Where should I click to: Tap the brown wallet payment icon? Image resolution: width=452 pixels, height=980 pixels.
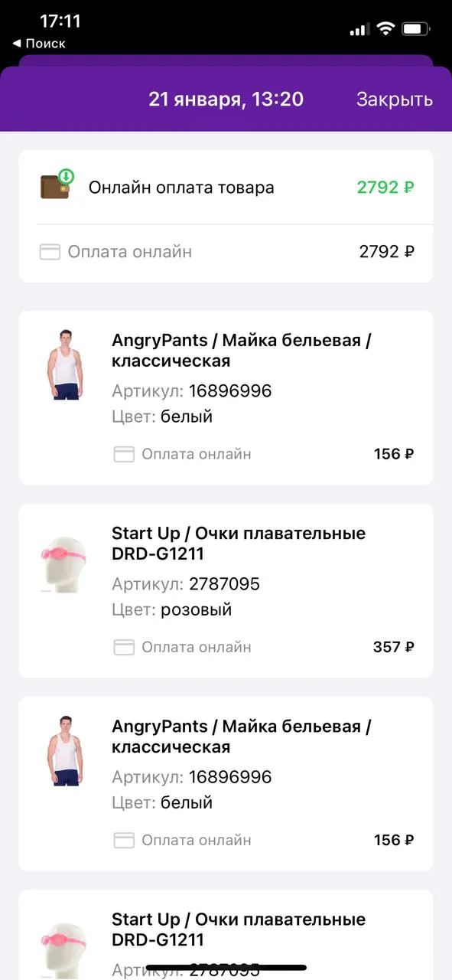[x=57, y=185]
